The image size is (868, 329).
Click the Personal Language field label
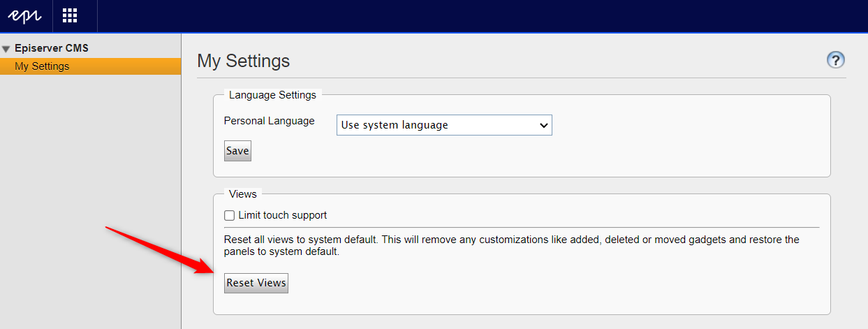tap(269, 121)
